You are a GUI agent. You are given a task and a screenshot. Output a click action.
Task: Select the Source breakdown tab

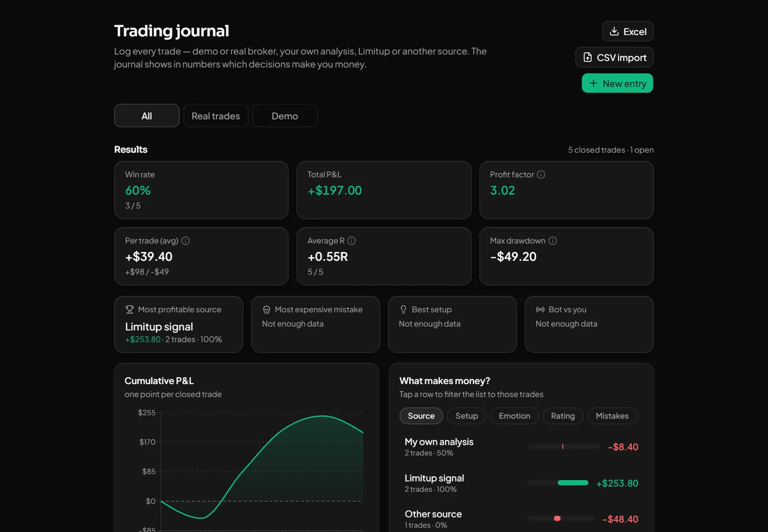point(421,416)
